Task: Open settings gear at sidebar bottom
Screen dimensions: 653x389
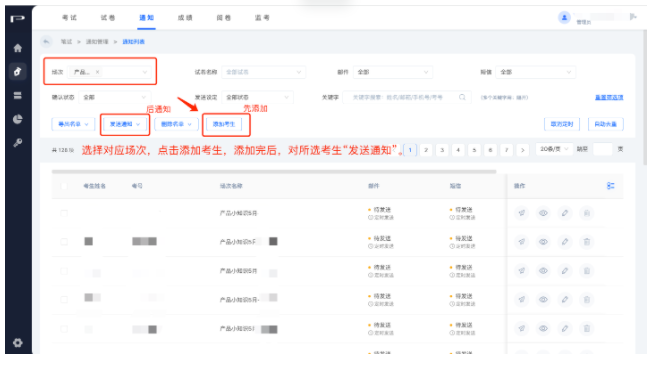Action: 17,342
